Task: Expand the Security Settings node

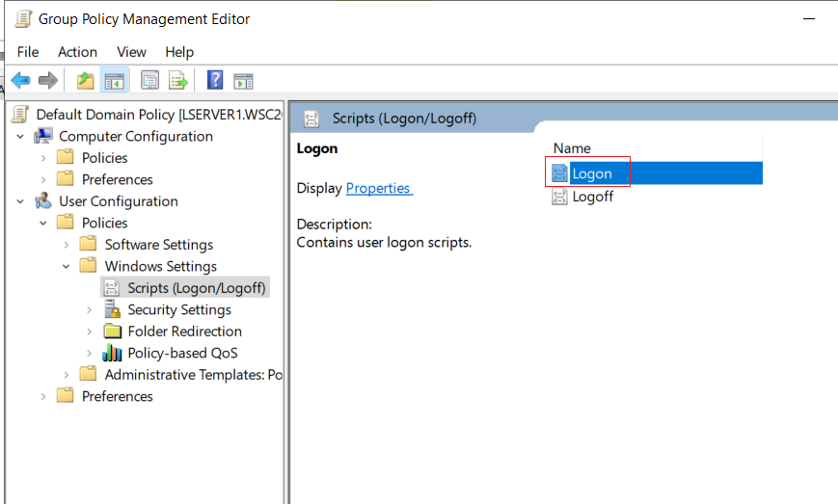Action: (90, 309)
